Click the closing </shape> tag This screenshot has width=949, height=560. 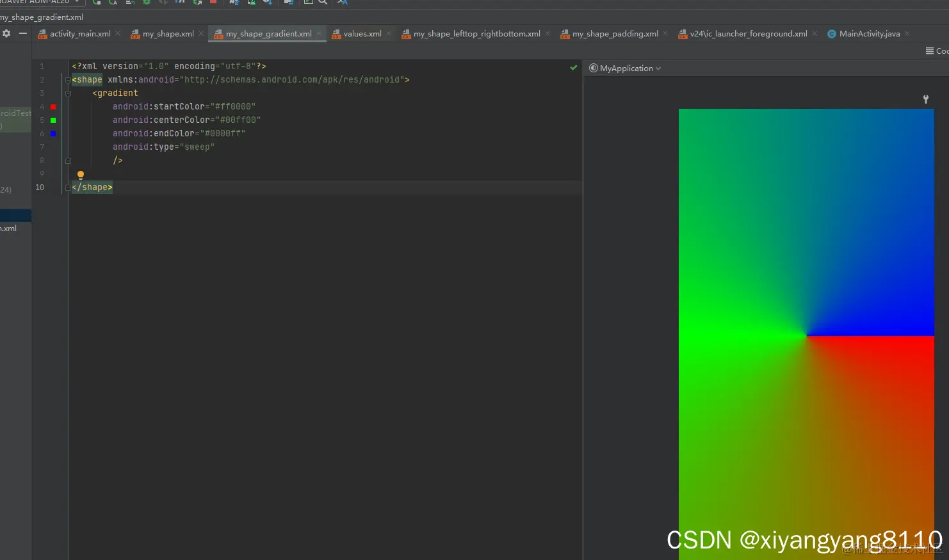click(92, 188)
